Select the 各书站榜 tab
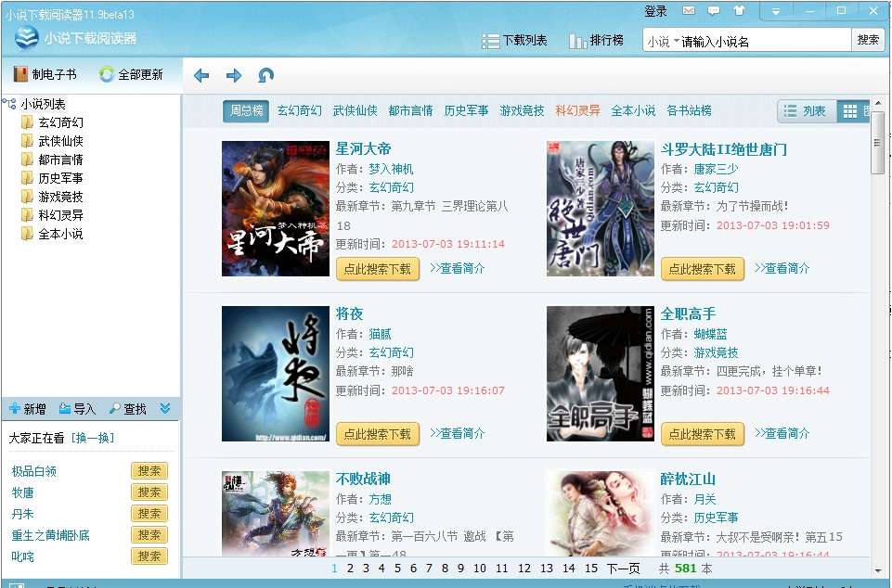The width and height of the screenshot is (892, 588). pos(689,110)
